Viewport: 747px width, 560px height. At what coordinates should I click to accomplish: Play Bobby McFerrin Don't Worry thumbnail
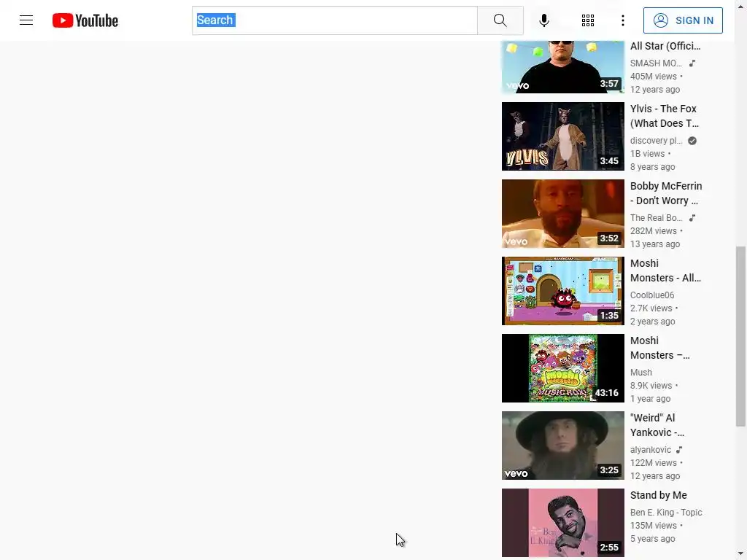(562, 214)
